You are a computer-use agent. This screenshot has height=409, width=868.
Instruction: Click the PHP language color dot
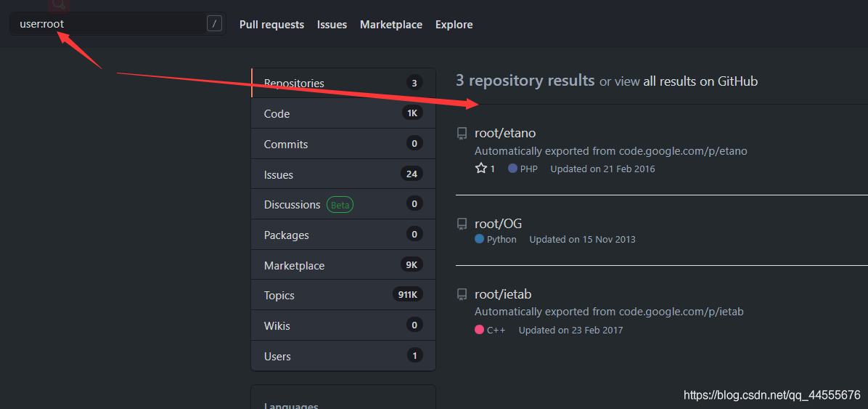pyautogui.click(x=512, y=169)
